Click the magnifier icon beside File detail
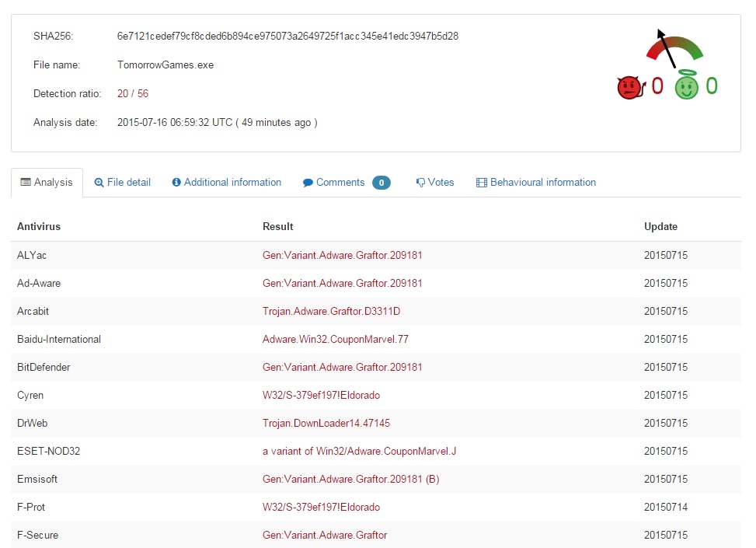756x548 pixels. pyautogui.click(x=99, y=183)
